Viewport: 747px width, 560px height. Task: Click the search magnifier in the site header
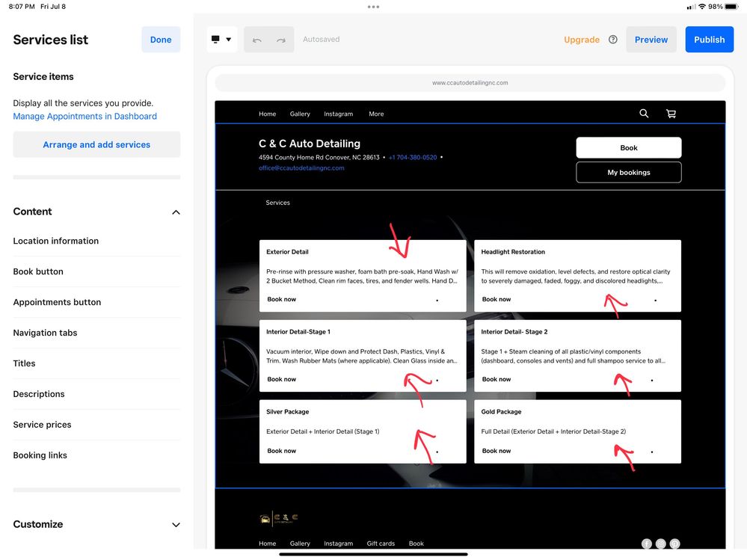[x=644, y=114]
